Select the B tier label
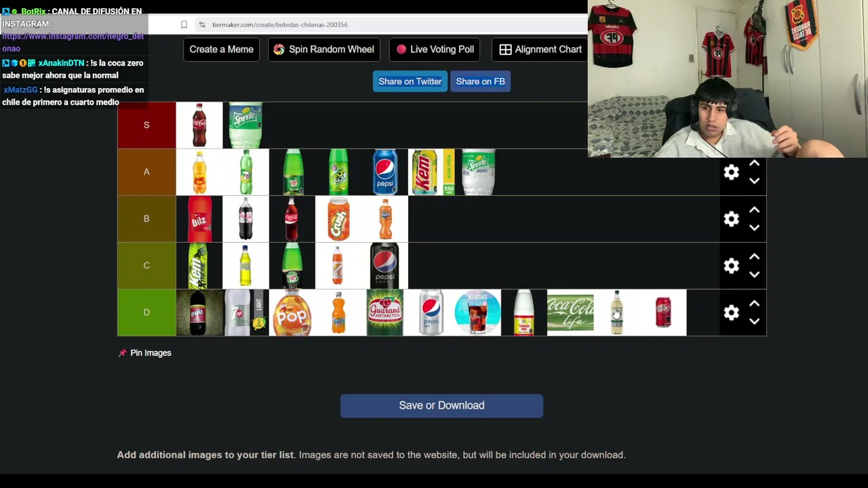The image size is (868, 488). pyautogui.click(x=146, y=219)
